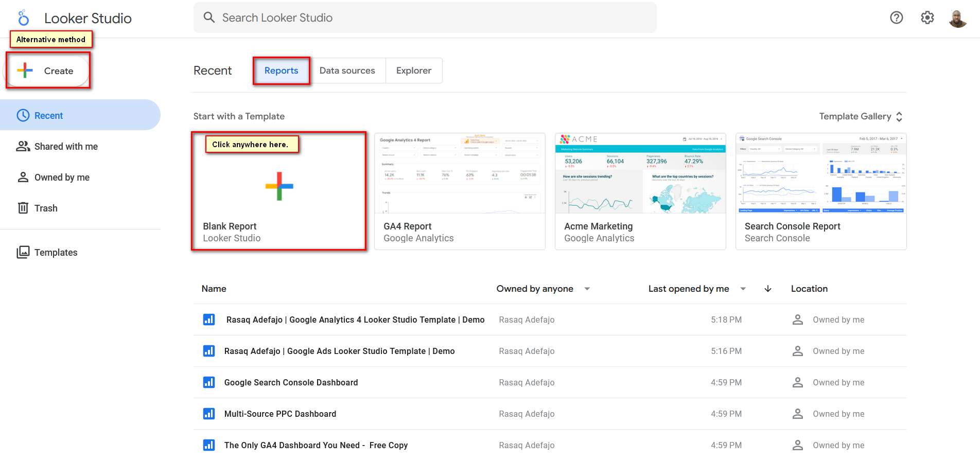The height and width of the screenshot is (460, 980).
Task: Click inside the Search Looker Studio field
Action: (425, 17)
